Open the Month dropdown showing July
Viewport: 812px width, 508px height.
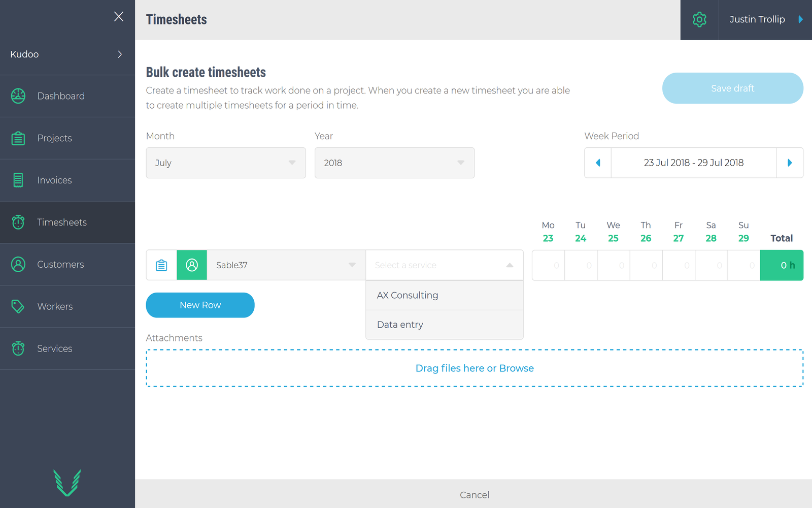point(226,163)
